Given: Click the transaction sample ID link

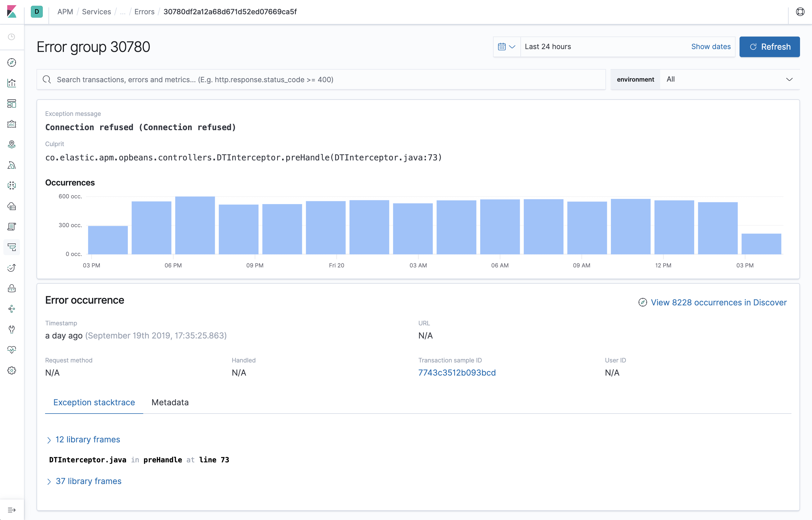Looking at the screenshot, I should coord(456,372).
